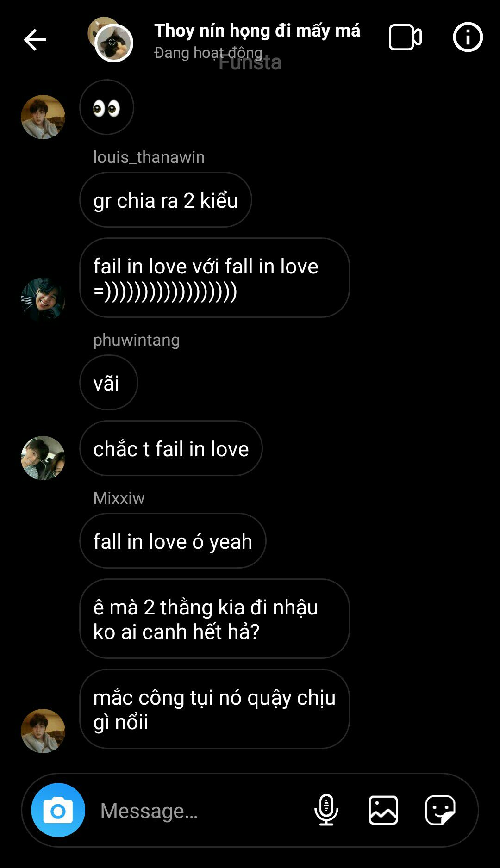Open the sticker picker icon
Screen dimensions: 500x868
point(440,810)
